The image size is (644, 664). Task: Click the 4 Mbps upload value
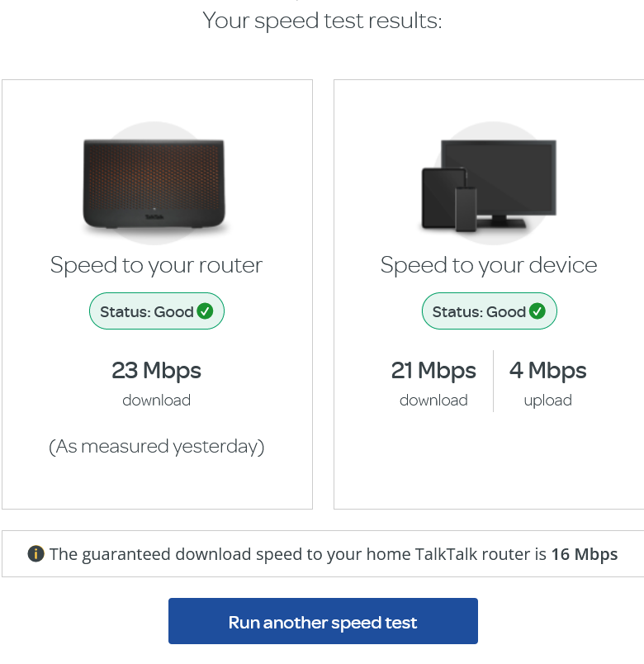pos(547,371)
